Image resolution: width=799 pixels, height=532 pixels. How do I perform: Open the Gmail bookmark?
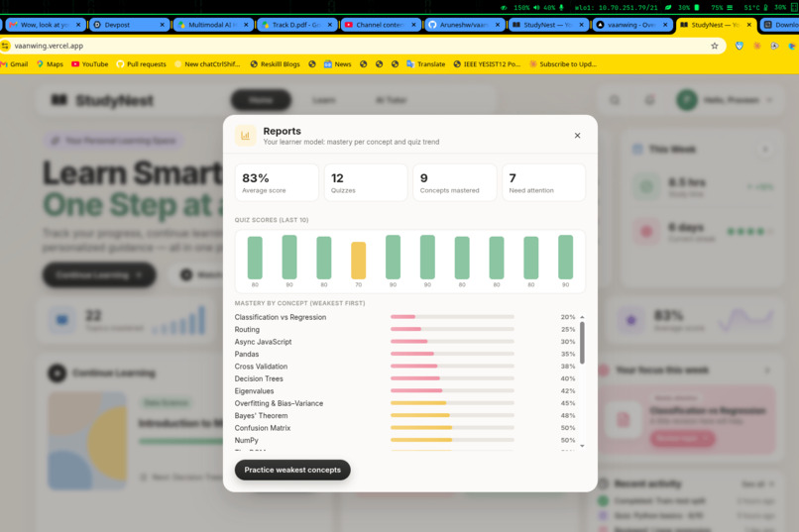pyautogui.click(x=15, y=64)
